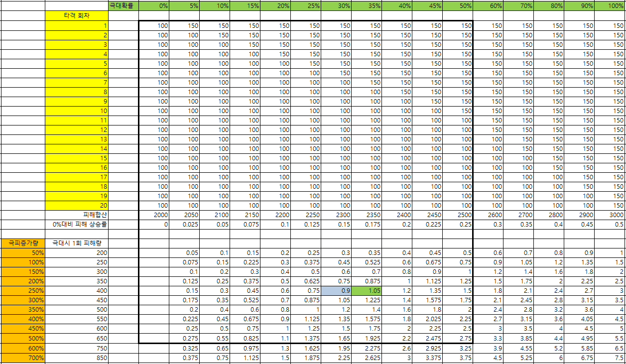The width and height of the screenshot is (626, 364).
Task: Select the orange 600% cell
Action: pos(23,348)
